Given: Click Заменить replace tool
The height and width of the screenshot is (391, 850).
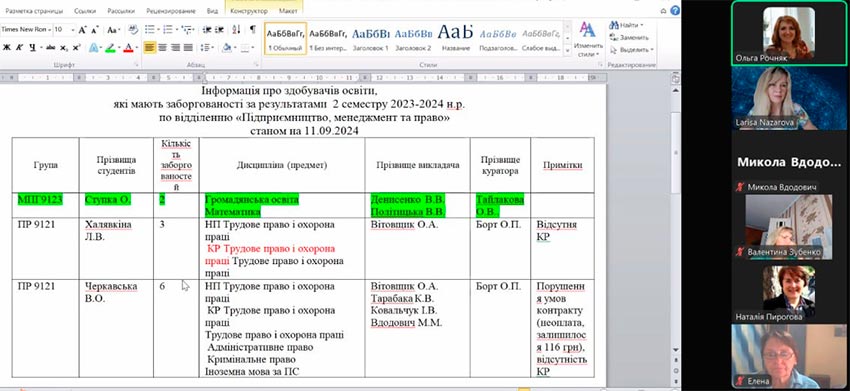Looking at the screenshot, I should click(629, 37).
